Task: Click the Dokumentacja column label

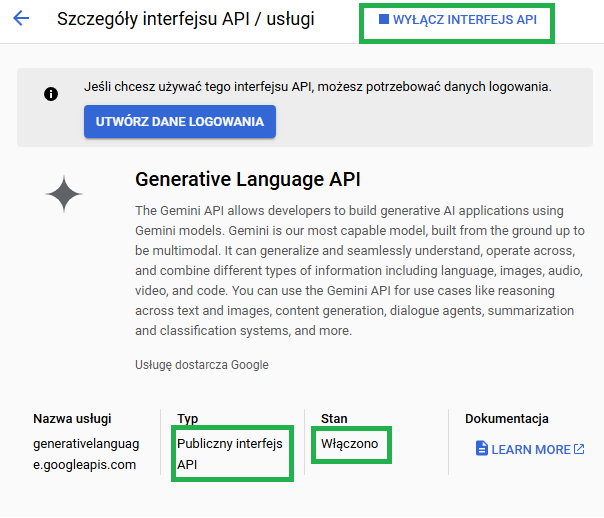Action: point(507,419)
